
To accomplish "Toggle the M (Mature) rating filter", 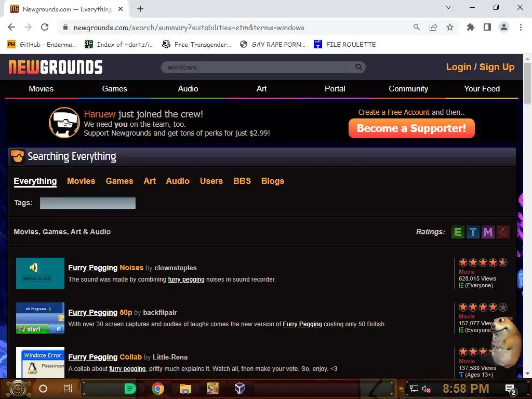I will click(x=488, y=232).
